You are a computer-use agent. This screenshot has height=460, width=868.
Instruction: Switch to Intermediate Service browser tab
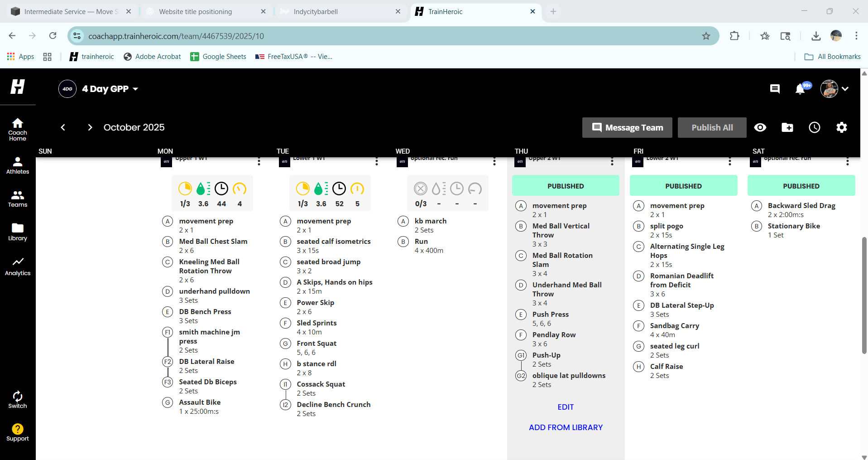click(71, 12)
